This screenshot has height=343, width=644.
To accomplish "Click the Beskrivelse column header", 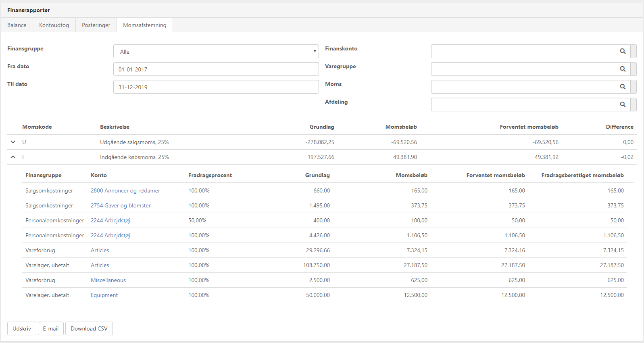I will pyautogui.click(x=115, y=127).
